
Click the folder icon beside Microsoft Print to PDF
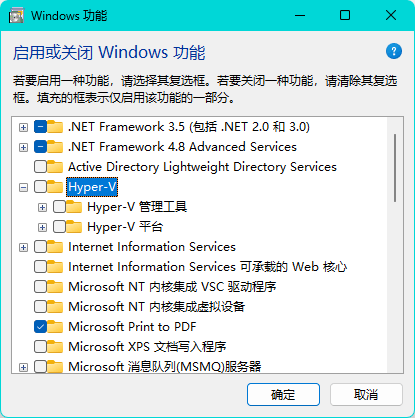click(55, 327)
